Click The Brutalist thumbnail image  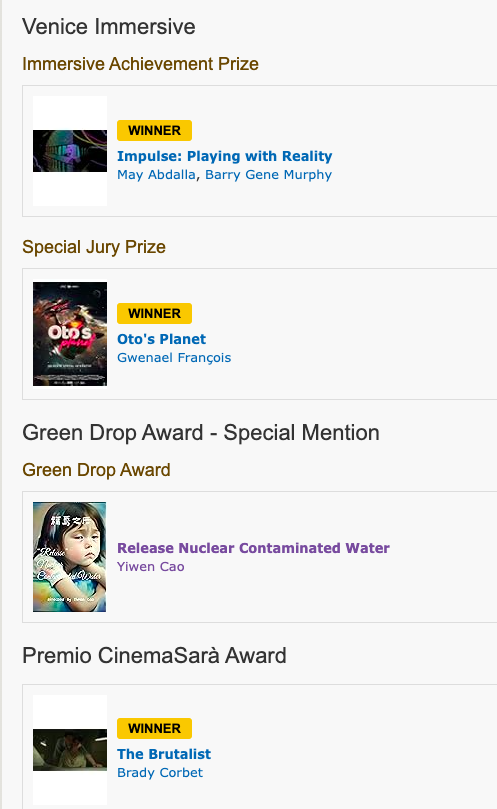70,750
